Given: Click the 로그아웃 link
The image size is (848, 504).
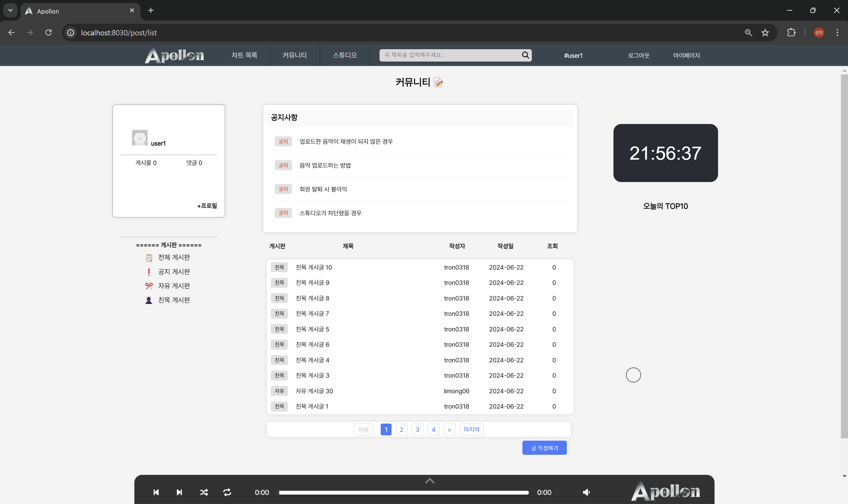Looking at the screenshot, I should tap(638, 55).
